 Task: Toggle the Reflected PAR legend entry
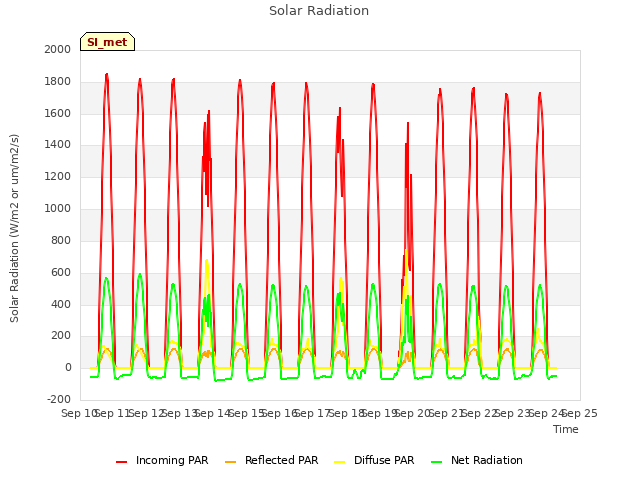tap(271, 460)
